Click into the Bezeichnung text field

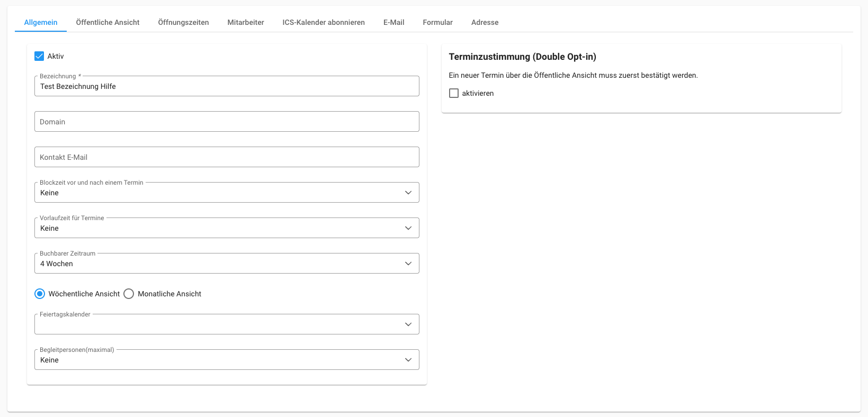(227, 86)
